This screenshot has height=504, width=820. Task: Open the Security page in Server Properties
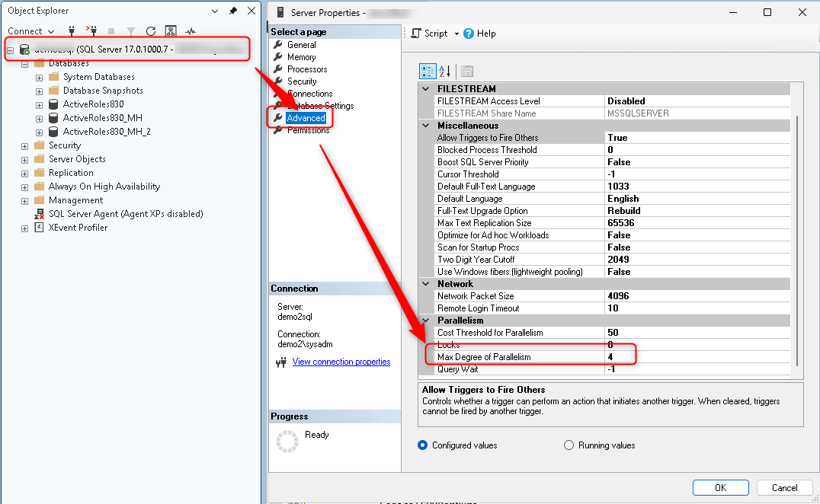(302, 81)
